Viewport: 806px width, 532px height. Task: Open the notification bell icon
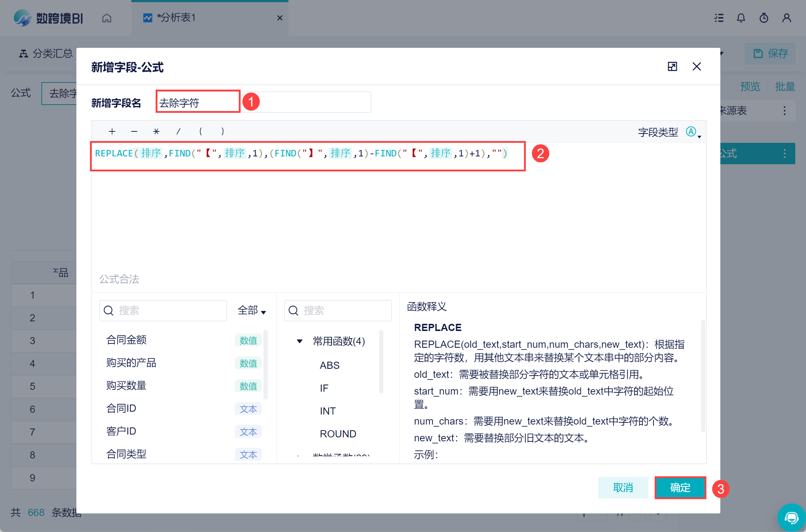click(x=741, y=18)
